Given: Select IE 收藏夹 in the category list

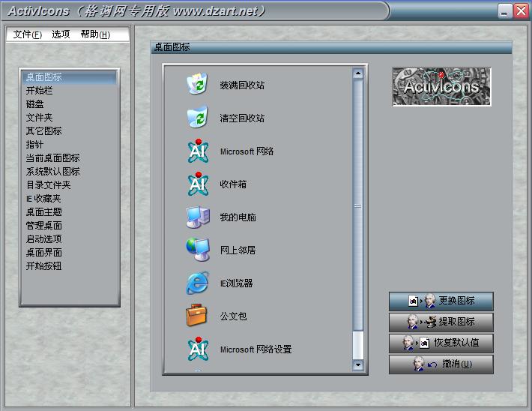Looking at the screenshot, I should (x=70, y=199).
